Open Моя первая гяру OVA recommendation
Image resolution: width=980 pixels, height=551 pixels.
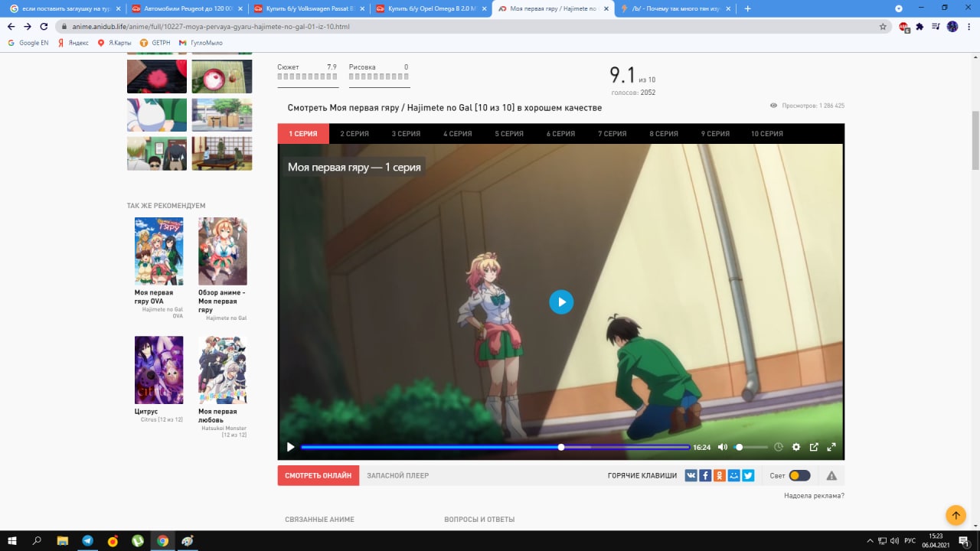point(158,251)
